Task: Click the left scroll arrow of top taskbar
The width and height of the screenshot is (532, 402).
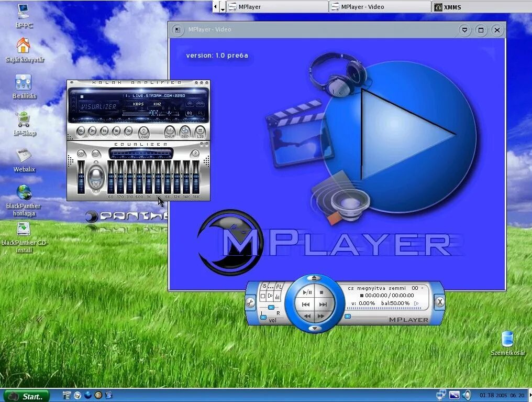Action: coord(215,6)
